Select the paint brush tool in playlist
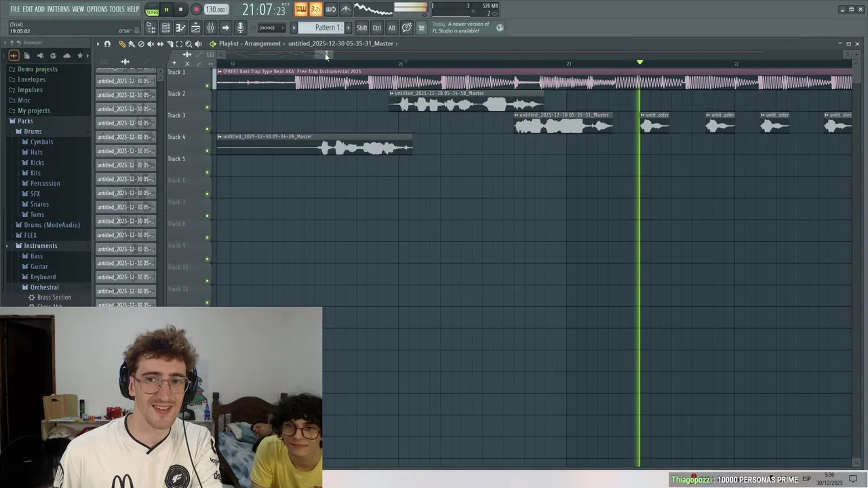Screen dimensions: 868x488 tap(132, 44)
